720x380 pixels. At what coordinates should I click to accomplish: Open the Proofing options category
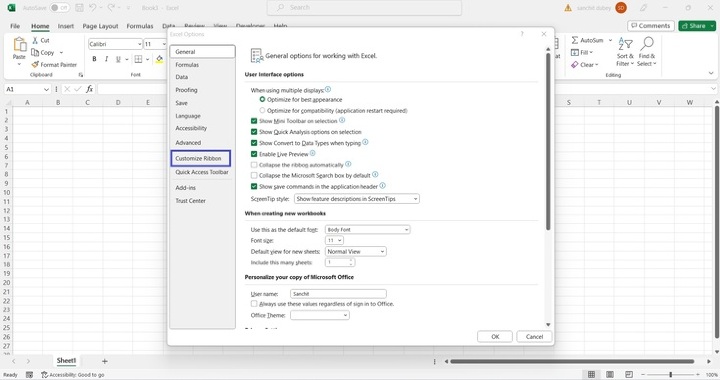point(186,90)
